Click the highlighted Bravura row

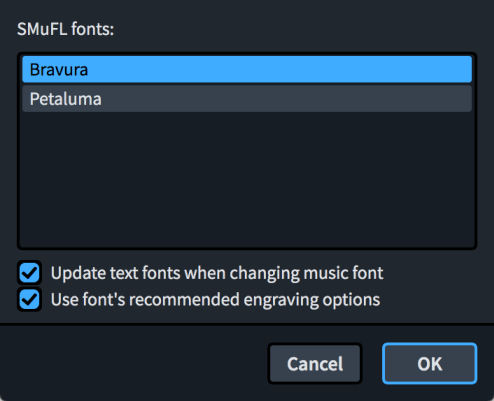pos(247,69)
